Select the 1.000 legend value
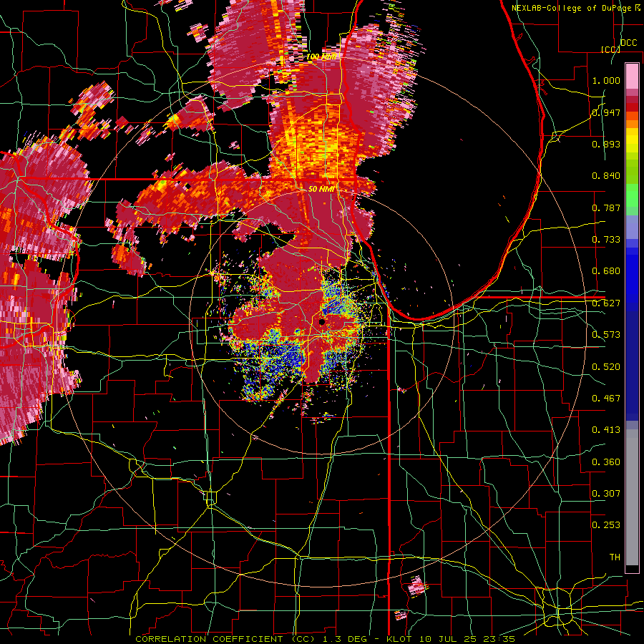This screenshot has width=644, height=644. point(606,80)
